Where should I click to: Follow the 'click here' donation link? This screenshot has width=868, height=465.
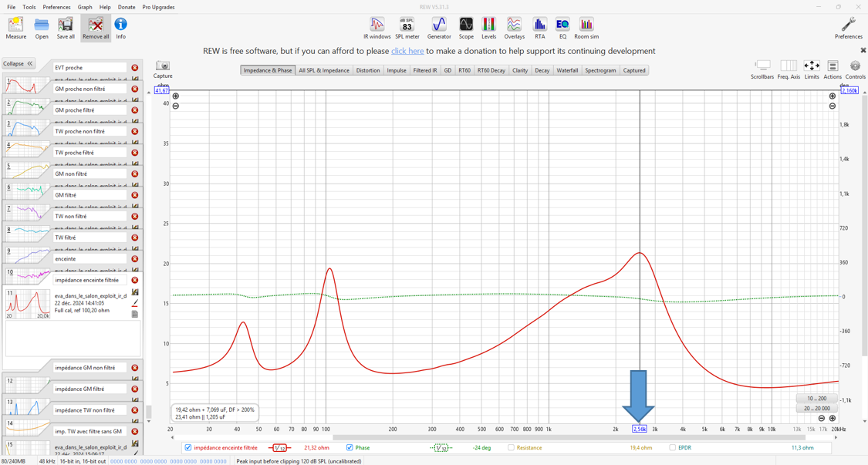(407, 51)
